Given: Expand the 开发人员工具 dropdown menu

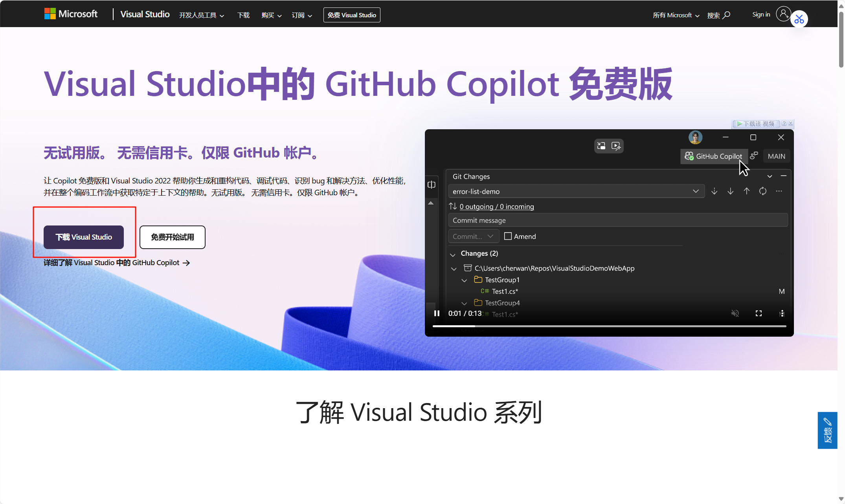Looking at the screenshot, I should [x=202, y=15].
